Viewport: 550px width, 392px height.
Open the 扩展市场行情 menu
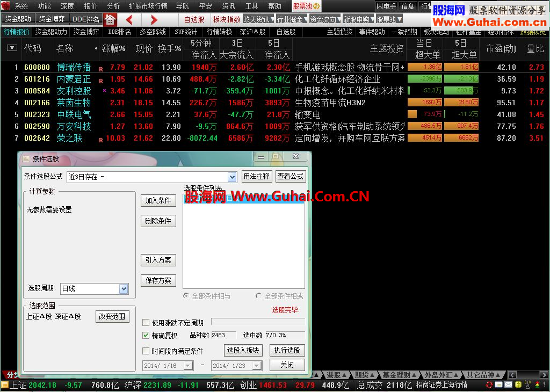(x=148, y=6)
